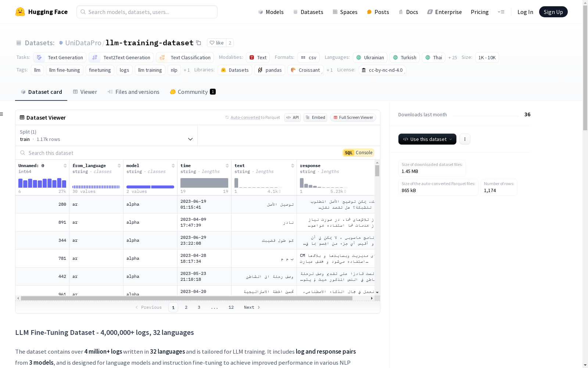Select the Turkish language tag
The width and height of the screenshot is (588, 368).
tap(405, 57)
